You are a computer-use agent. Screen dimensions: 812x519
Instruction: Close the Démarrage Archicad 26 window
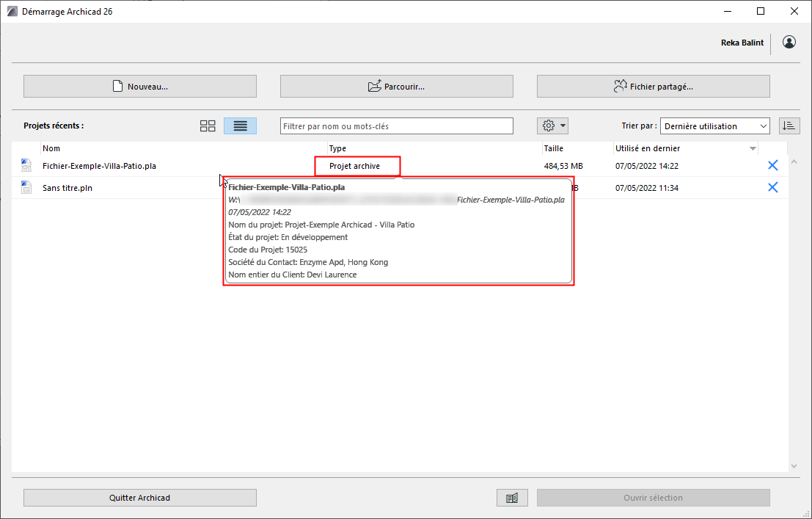[x=794, y=12]
